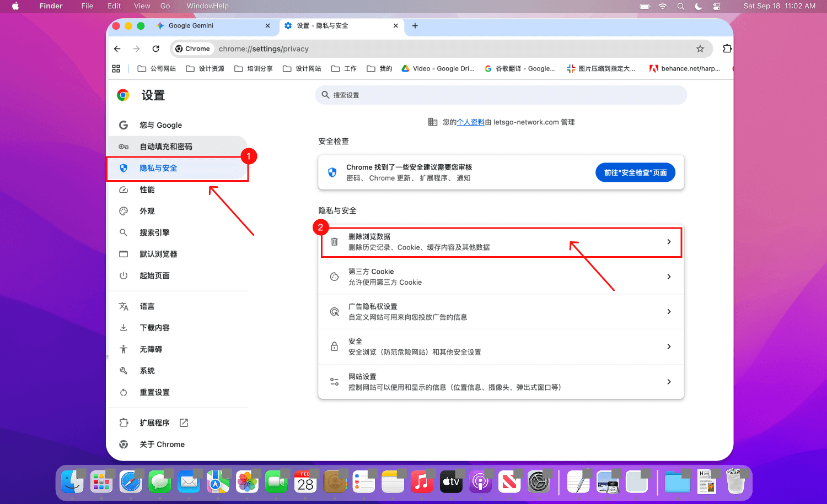
Task: Click the trash icon beside 删除浏览数据
Action: pos(334,242)
